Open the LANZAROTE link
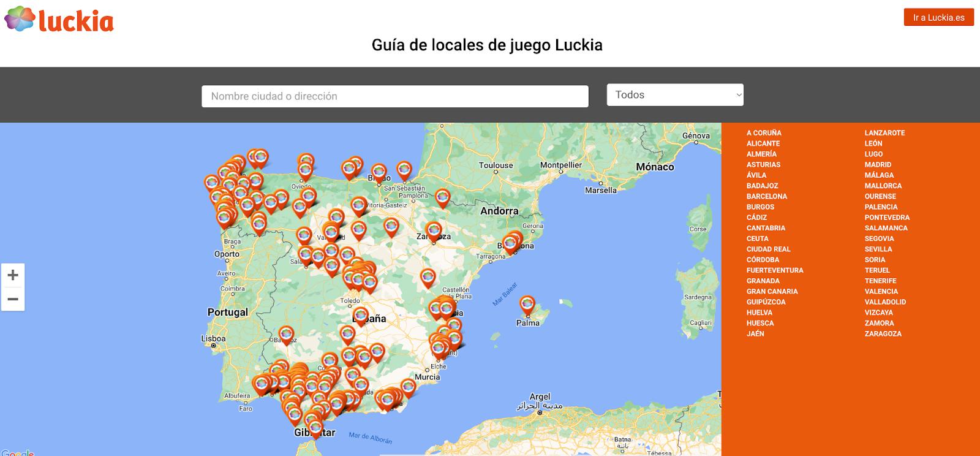This screenshot has width=980, height=456. (884, 133)
